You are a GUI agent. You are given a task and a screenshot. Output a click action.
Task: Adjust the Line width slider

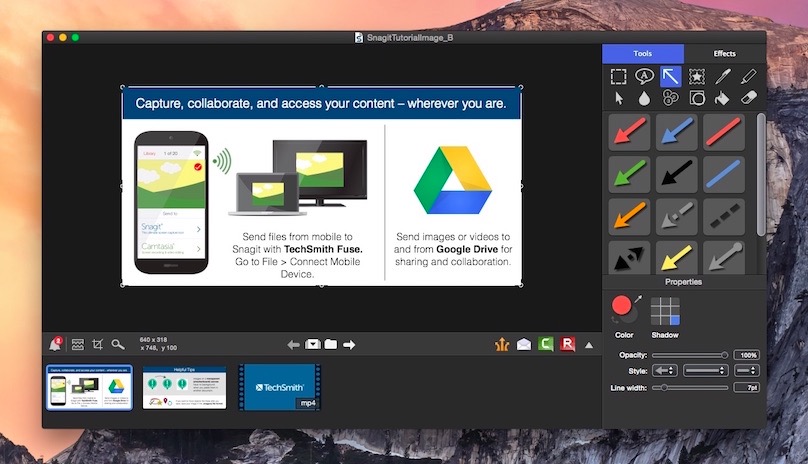pos(689,388)
